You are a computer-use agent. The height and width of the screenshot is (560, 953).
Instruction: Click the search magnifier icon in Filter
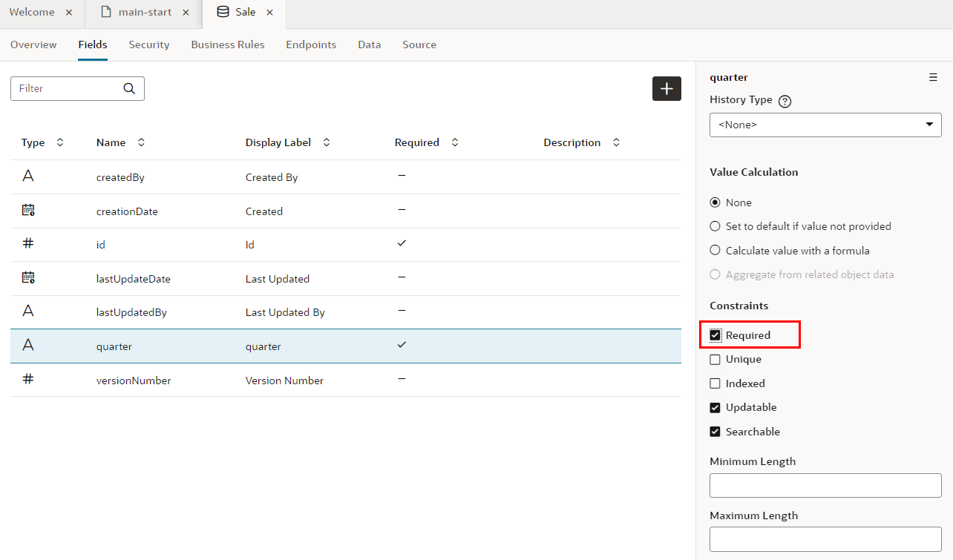coord(129,88)
